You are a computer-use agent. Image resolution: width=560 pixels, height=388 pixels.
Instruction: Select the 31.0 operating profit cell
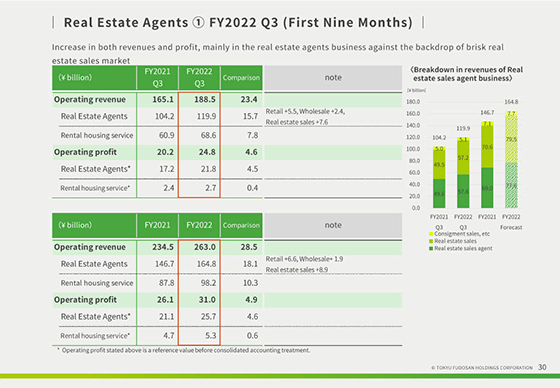[x=207, y=299]
